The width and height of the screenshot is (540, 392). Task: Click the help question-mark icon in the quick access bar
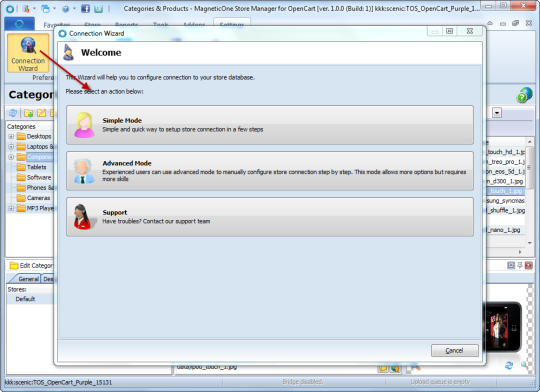65,9
